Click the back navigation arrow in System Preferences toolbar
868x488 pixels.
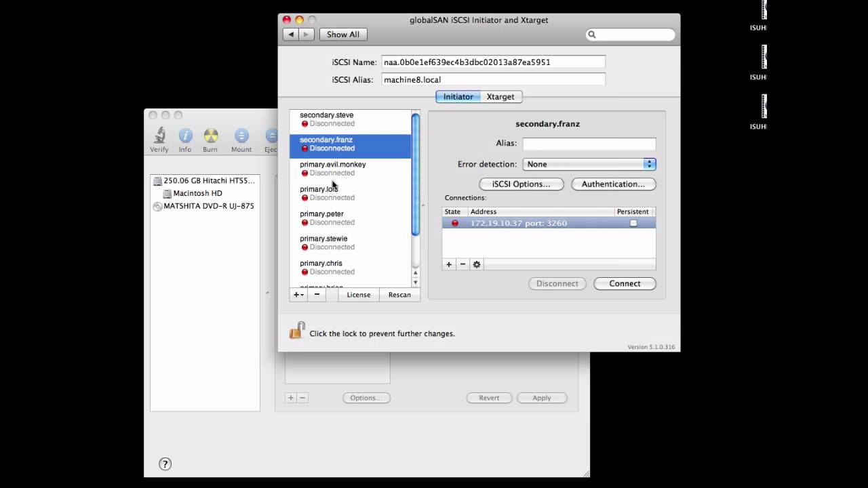(291, 35)
